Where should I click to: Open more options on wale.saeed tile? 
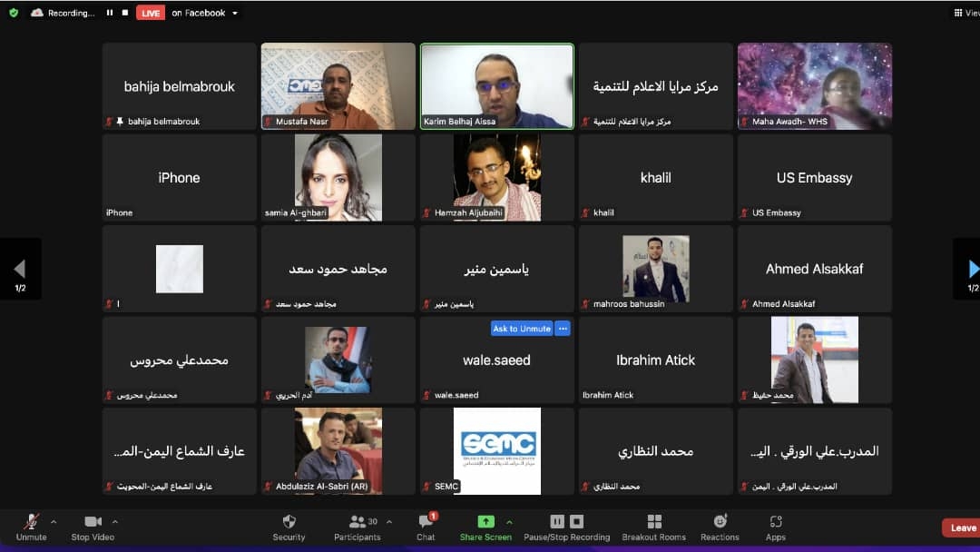[563, 329]
